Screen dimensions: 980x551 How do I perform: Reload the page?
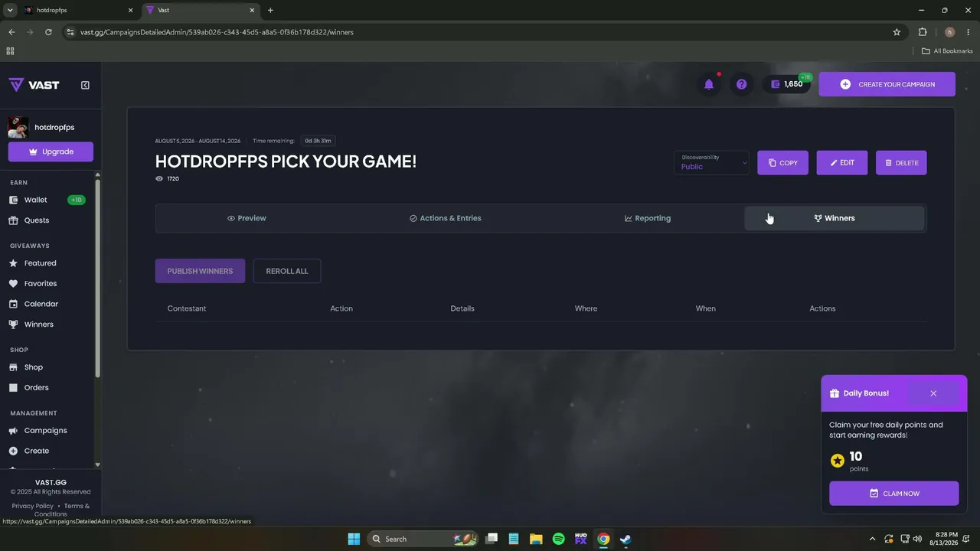point(48,32)
